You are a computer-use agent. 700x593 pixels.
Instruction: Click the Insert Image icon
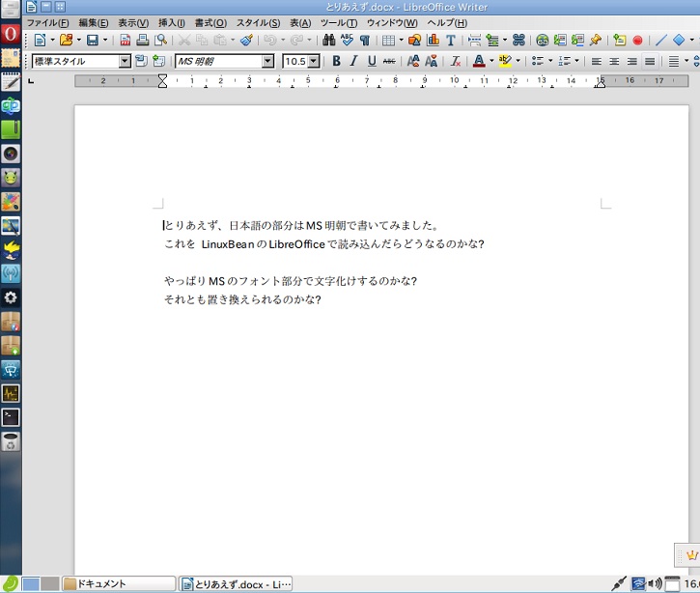coord(415,41)
